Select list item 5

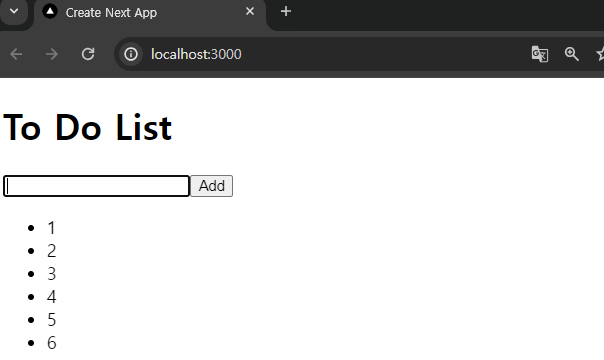point(52,320)
